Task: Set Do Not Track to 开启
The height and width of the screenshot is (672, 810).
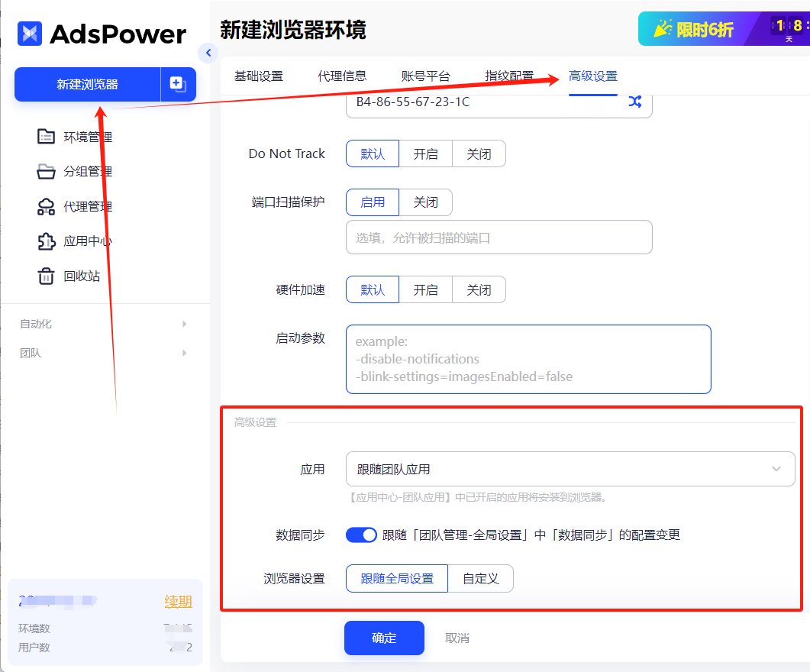Action: click(425, 153)
